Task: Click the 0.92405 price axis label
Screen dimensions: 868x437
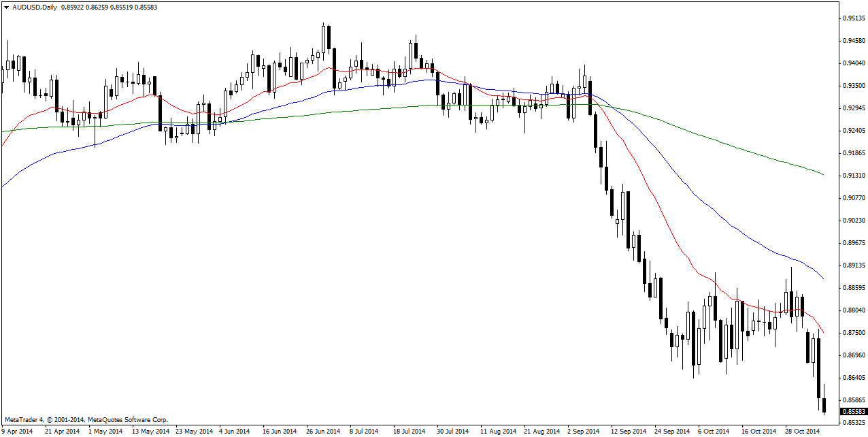Action: coord(853,131)
